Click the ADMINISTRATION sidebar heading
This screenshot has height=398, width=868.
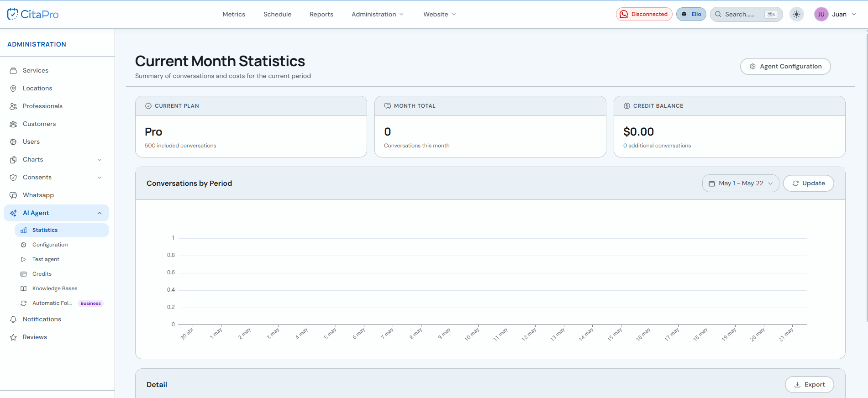click(x=37, y=44)
